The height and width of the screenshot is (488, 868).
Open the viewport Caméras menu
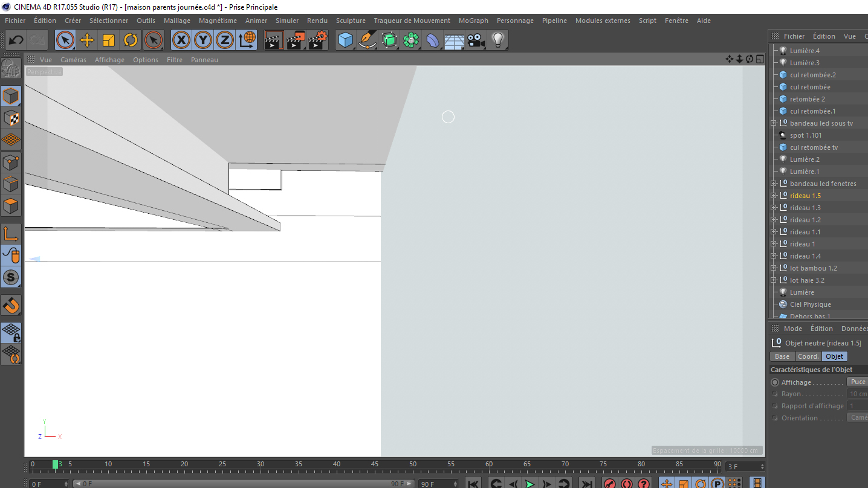(x=73, y=60)
